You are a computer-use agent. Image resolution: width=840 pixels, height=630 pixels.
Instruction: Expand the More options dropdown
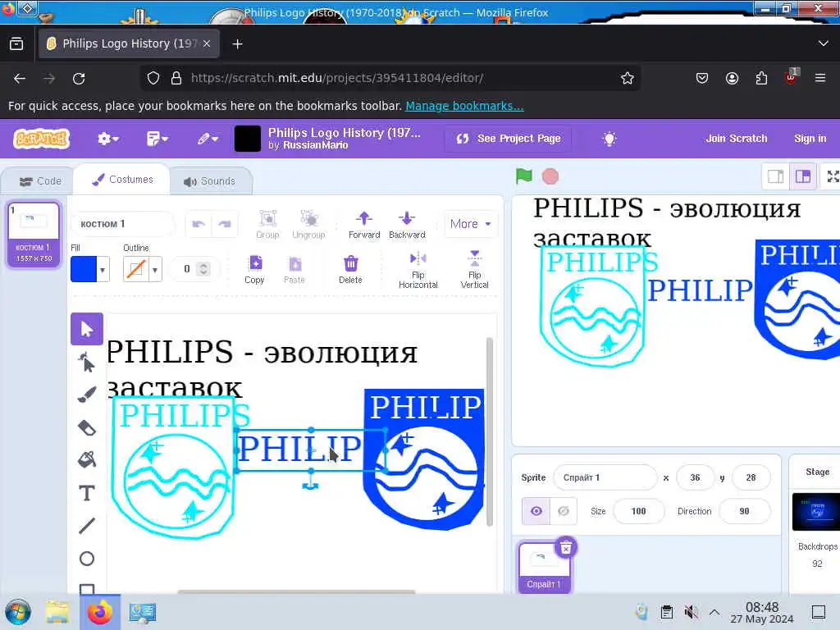click(x=470, y=224)
